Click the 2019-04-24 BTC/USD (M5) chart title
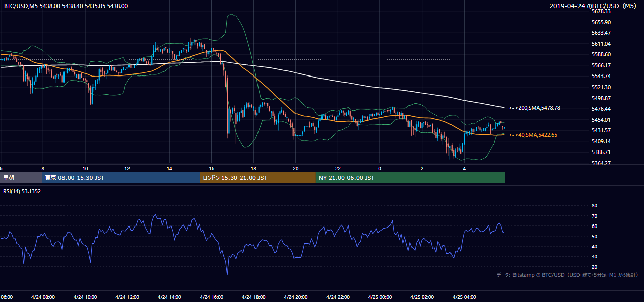Image resolution: width=644 pixels, height=302 pixels. tap(594, 6)
